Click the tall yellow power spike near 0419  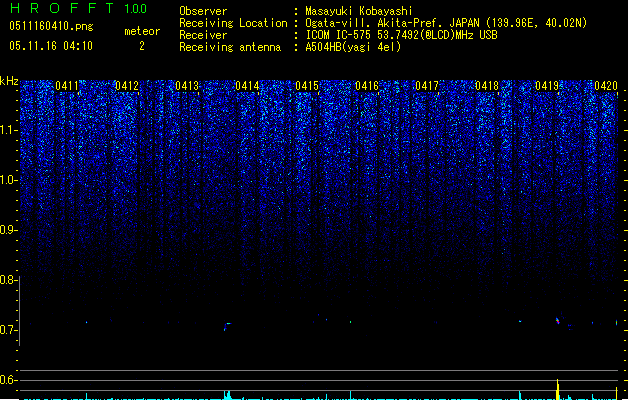pyautogui.click(x=558, y=389)
